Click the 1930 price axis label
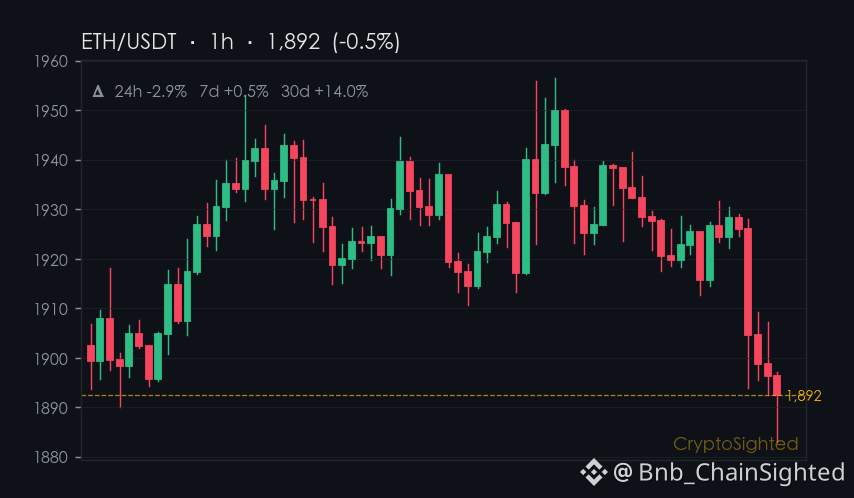 coord(51,210)
